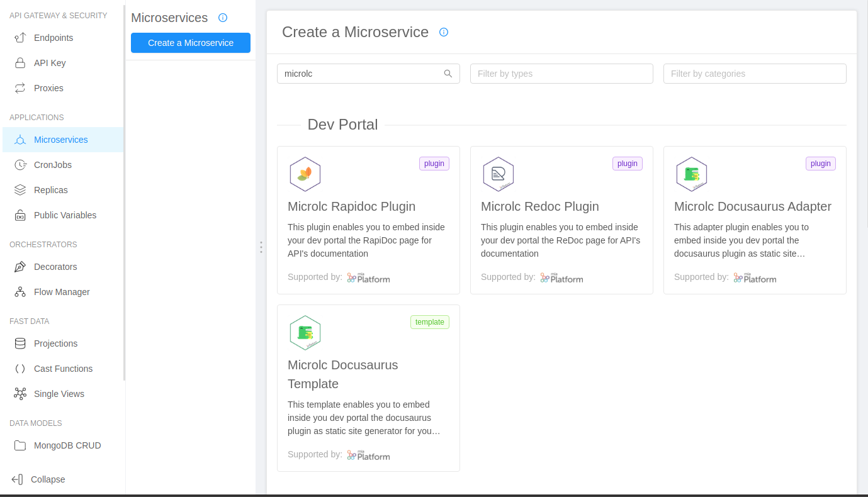The image size is (868, 497).
Task: Click the search magnifier icon
Action: pyautogui.click(x=448, y=74)
